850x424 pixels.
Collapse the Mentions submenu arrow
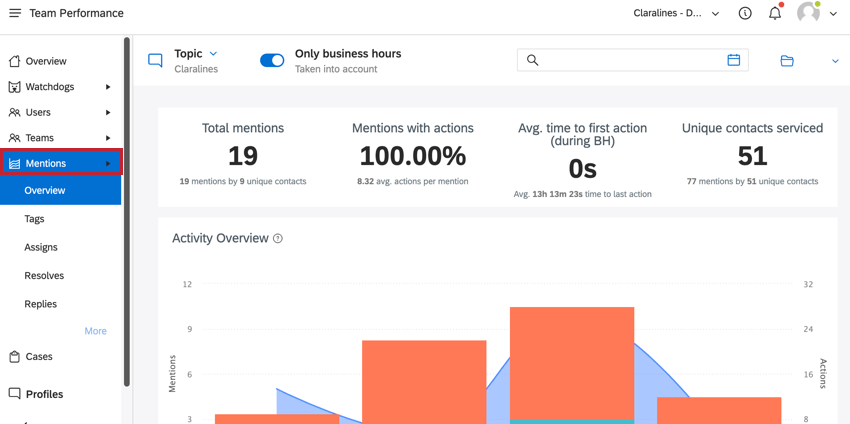tap(108, 163)
